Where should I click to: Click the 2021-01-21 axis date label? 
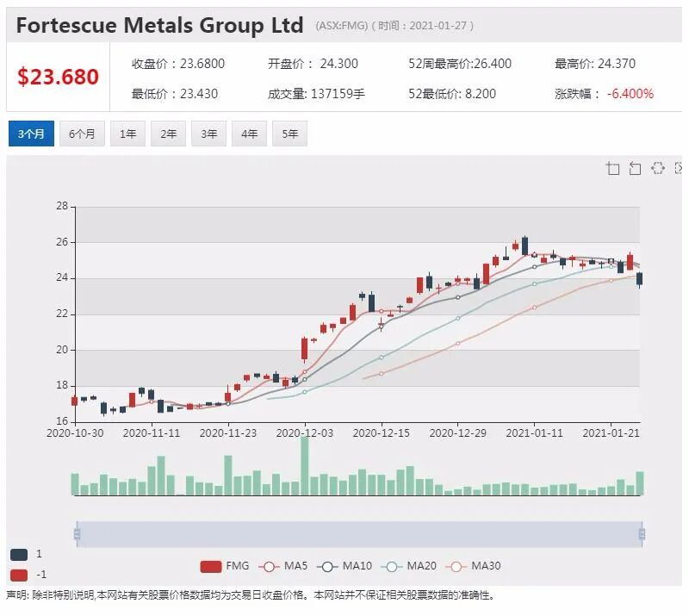(x=611, y=433)
